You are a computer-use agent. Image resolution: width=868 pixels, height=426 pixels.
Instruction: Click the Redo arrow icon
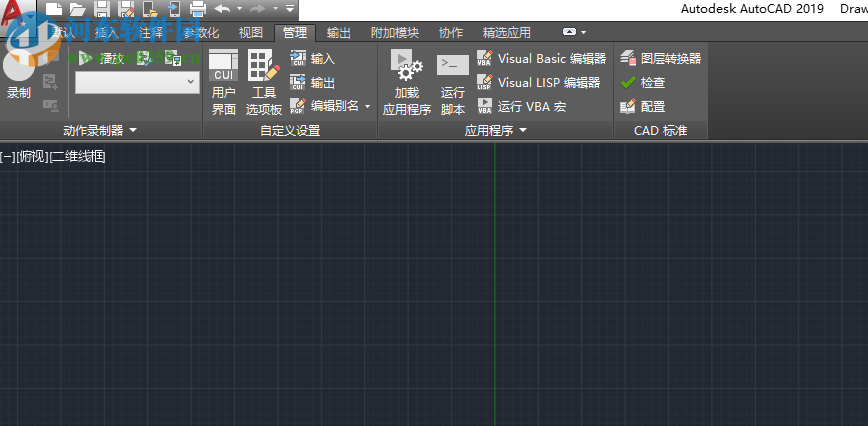click(x=258, y=8)
